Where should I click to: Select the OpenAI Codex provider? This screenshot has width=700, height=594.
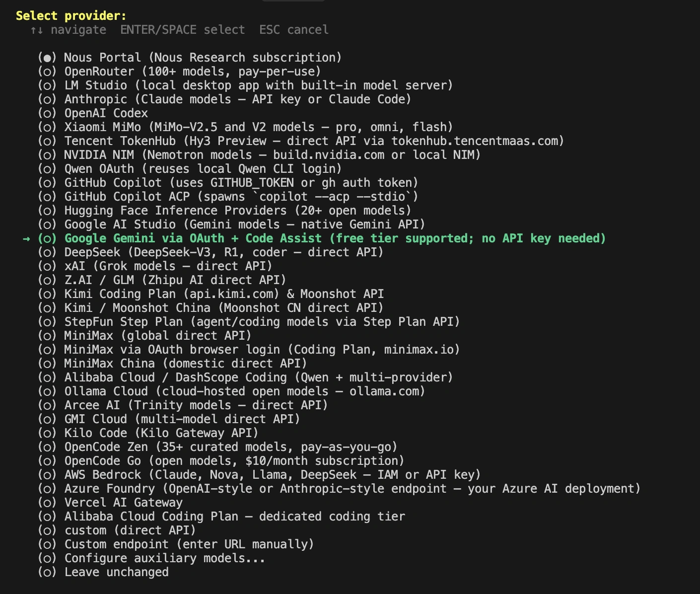pyautogui.click(x=93, y=113)
